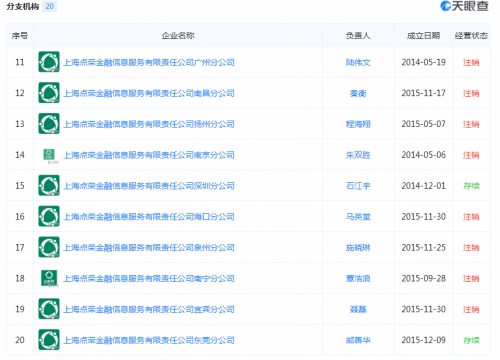Viewport: 500px width, 360px height.
Task: Open the 负责人 name link in row 16
Action: click(358, 217)
